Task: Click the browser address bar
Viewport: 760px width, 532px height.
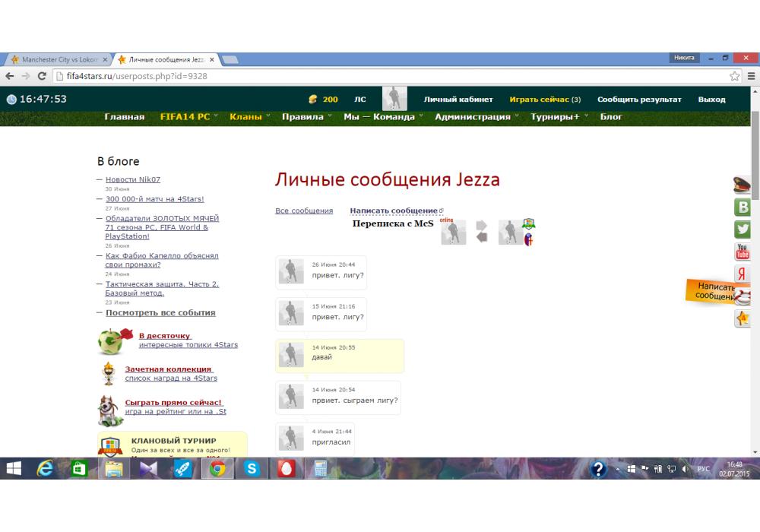Action: (380, 76)
